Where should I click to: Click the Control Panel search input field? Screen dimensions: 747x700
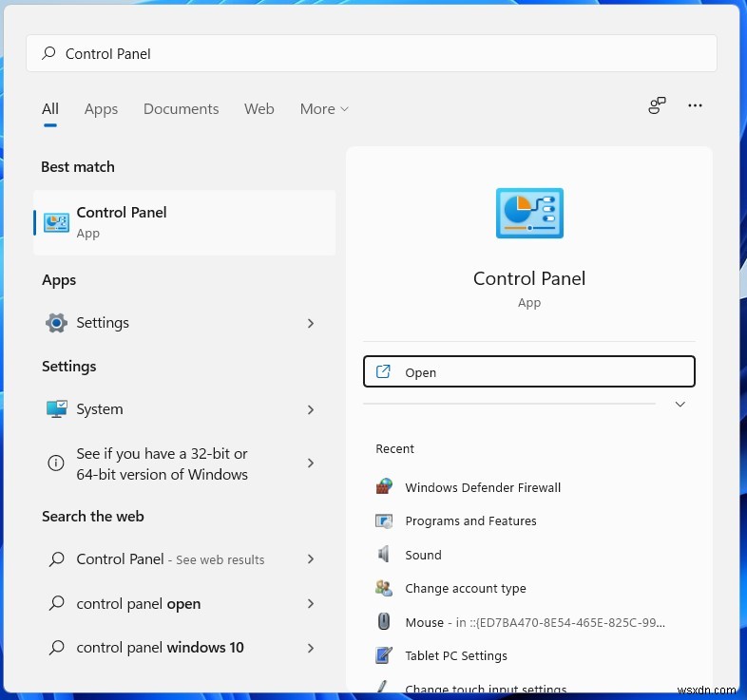380,54
